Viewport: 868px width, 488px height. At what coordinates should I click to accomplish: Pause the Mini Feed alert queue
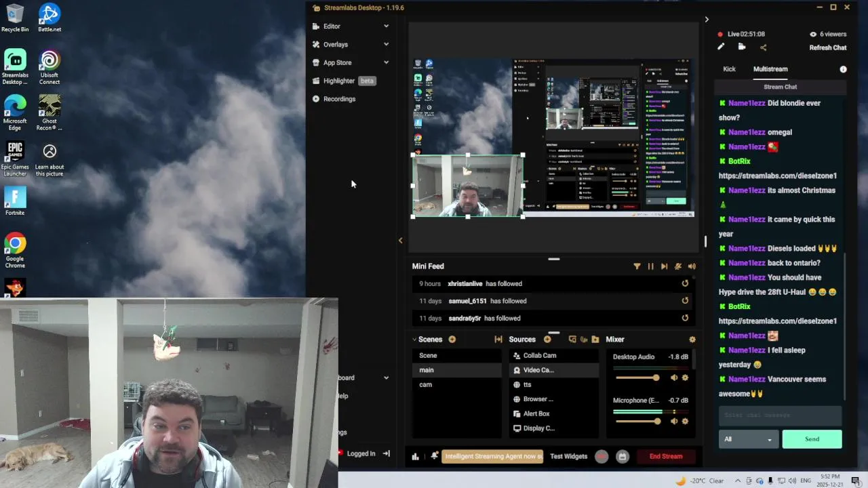[650, 266]
